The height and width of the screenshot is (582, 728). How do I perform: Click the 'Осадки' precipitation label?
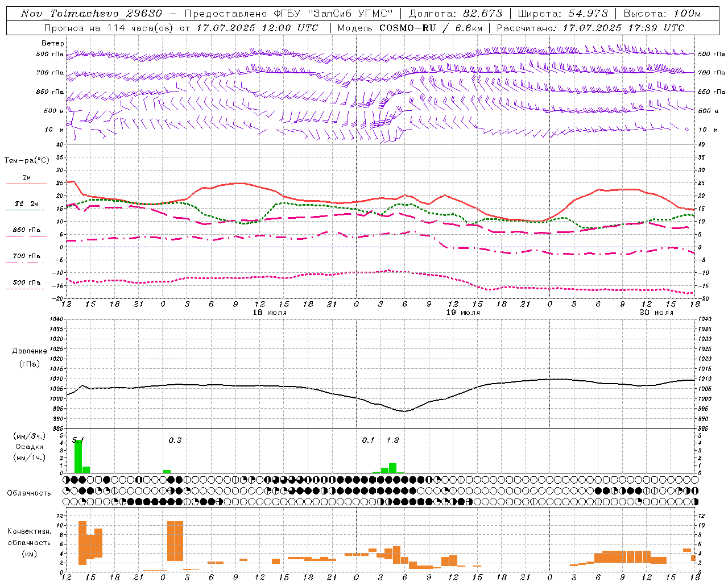click(x=29, y=447)
